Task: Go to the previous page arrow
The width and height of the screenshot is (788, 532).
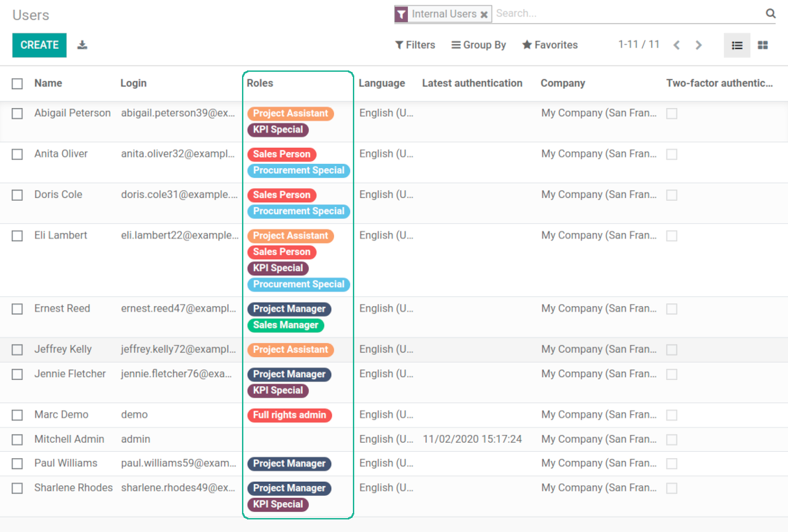Action: (676, 45)
